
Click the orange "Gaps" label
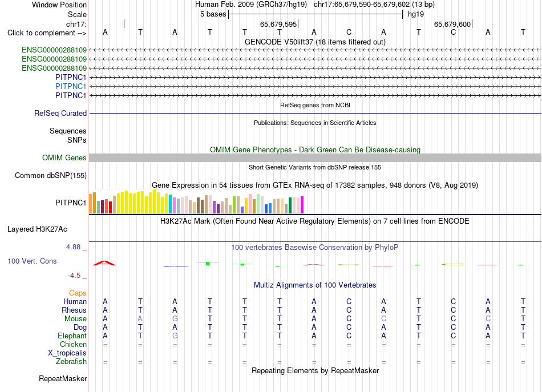pyautogui.click(x=78, y=293)
